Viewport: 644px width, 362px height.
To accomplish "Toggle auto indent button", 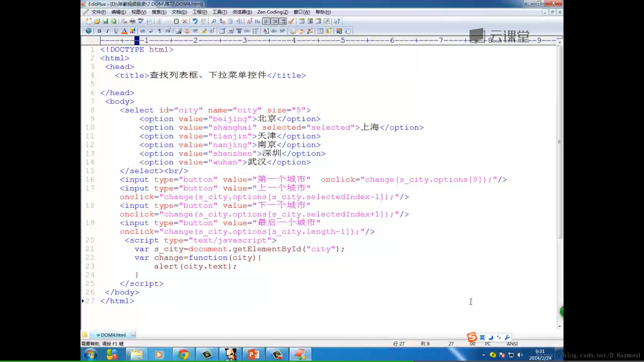I will coord(275,21).
